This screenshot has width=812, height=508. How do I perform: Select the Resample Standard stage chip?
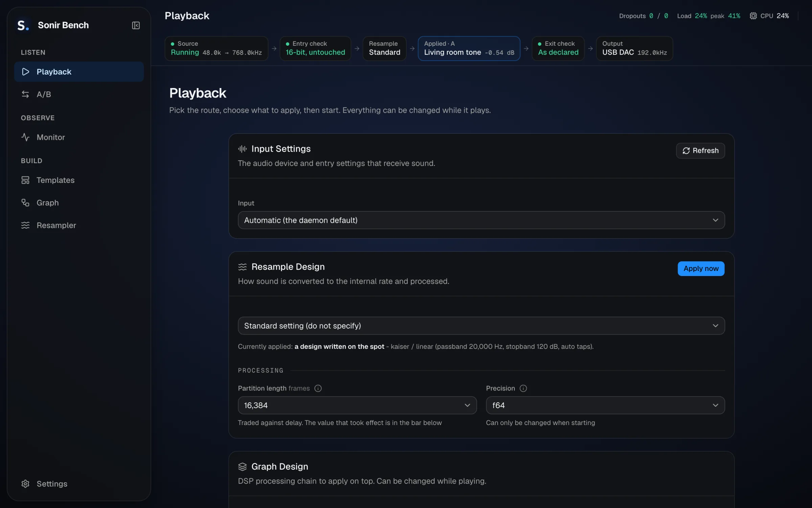point(384,48)
